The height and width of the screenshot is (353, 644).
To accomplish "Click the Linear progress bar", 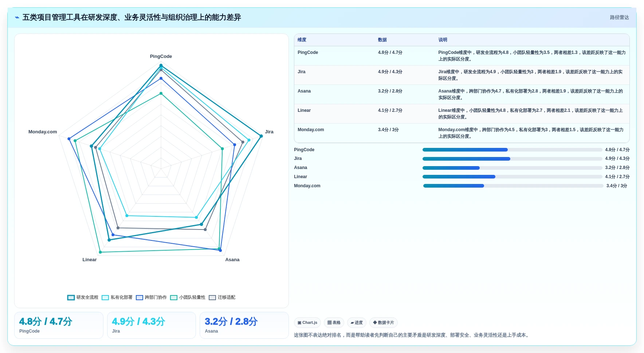I will 512,177.
